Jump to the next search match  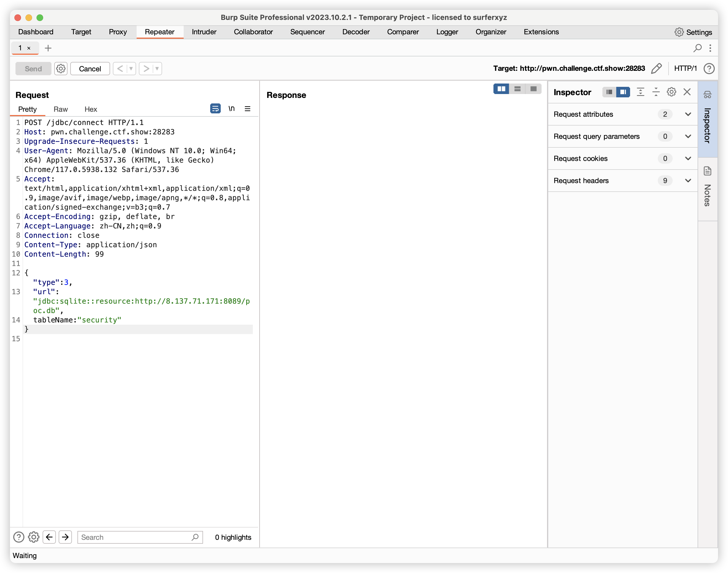point(66,537)
